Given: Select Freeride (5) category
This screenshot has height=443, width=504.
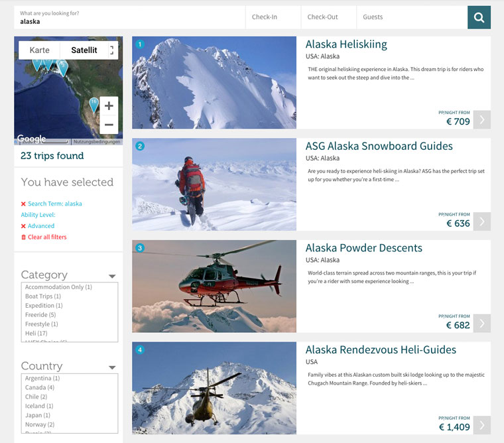Looking at the screenshot, I should point(40,315).
